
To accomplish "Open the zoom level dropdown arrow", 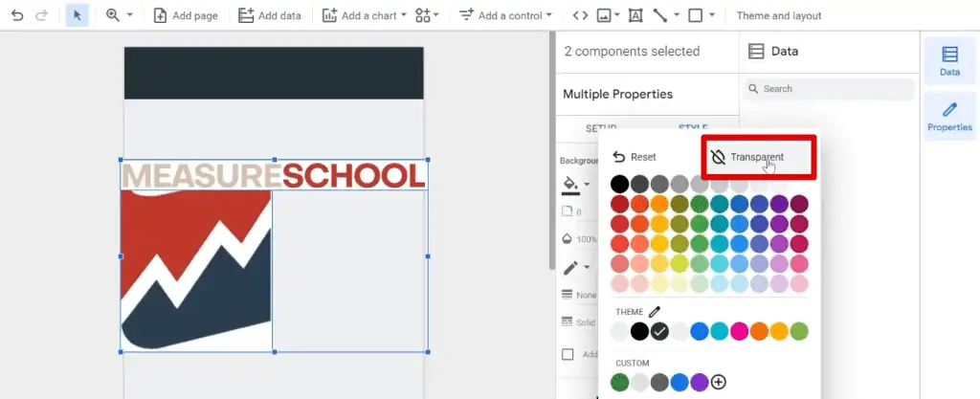I will tap(130, 15).
